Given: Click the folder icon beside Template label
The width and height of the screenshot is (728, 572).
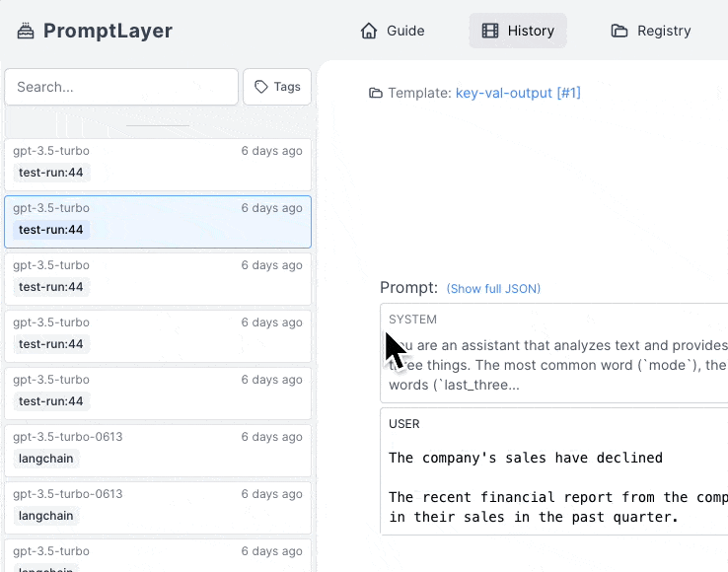Looking at the screenshot, I should [x=375, y=93].
